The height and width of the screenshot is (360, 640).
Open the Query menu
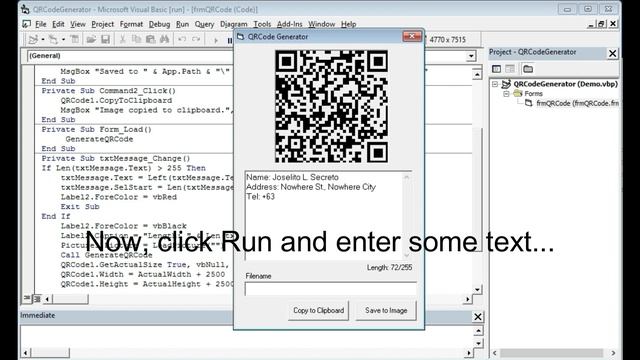(x=204, y=24)
